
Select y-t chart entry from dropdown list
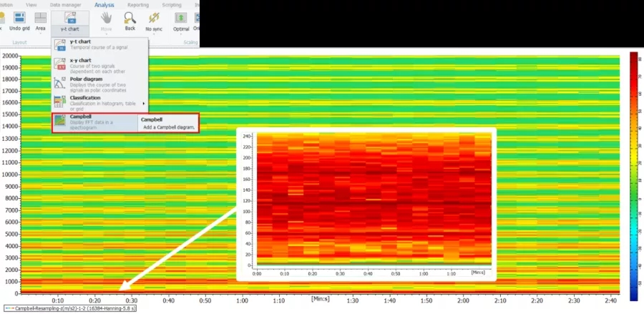tap(99, 44)
